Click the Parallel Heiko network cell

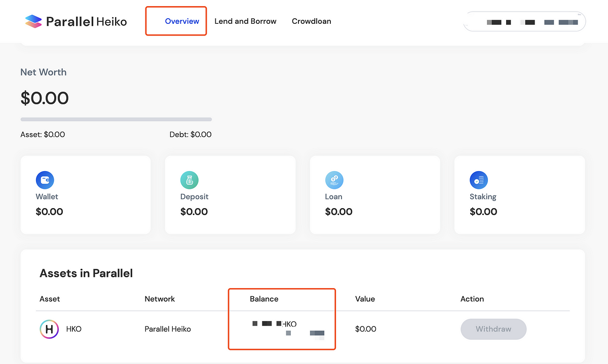168,329
